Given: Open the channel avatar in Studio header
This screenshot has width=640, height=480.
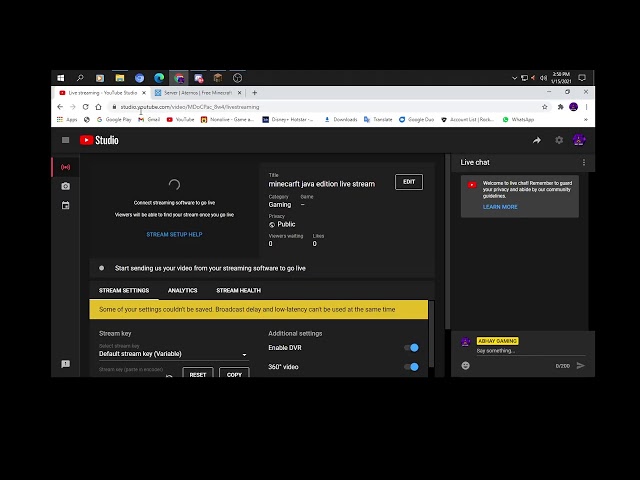Looking at the screenshot, I should click(579, 140).
